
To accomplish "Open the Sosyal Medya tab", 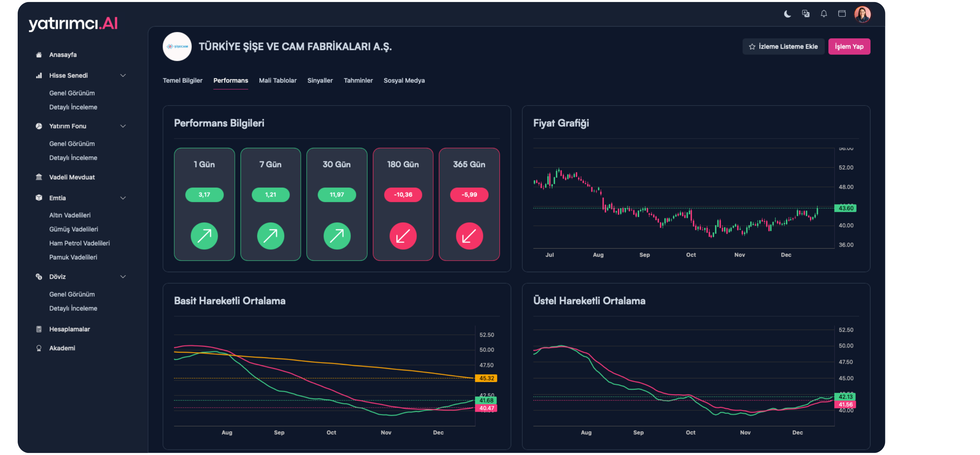I will click(404, 80).
